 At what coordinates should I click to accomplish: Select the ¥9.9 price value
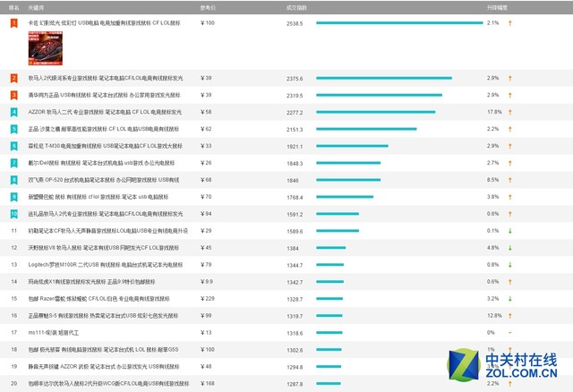207,282
